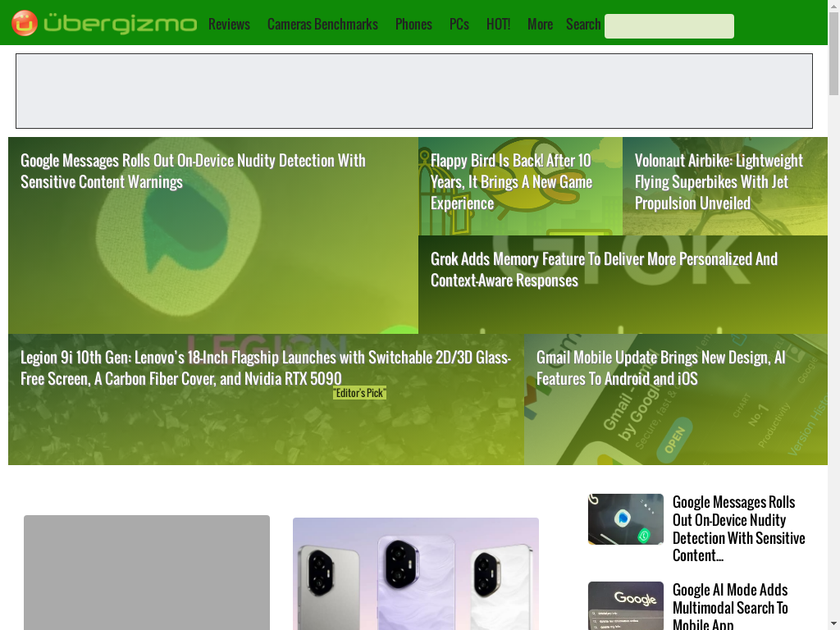Open the Gmail Mobile Update article
The width and height of the screenshot is (840, 630).
(x=660, y=368)
